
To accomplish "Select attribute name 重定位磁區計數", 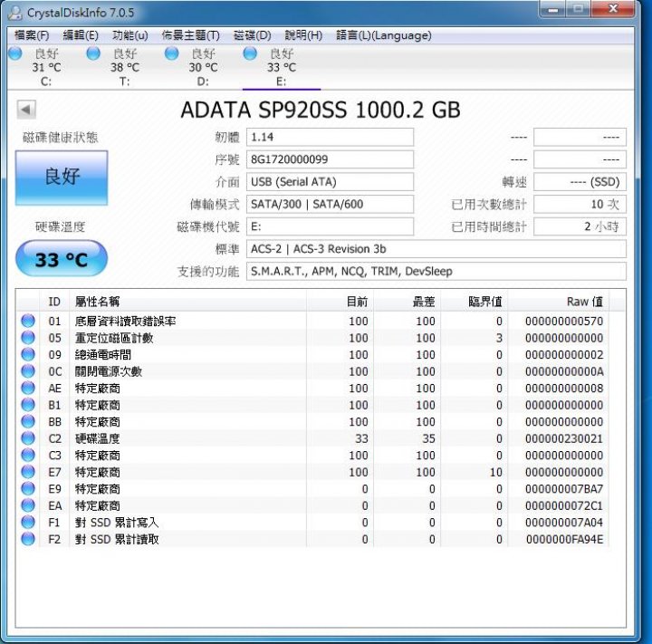I will tap(114, 338).
